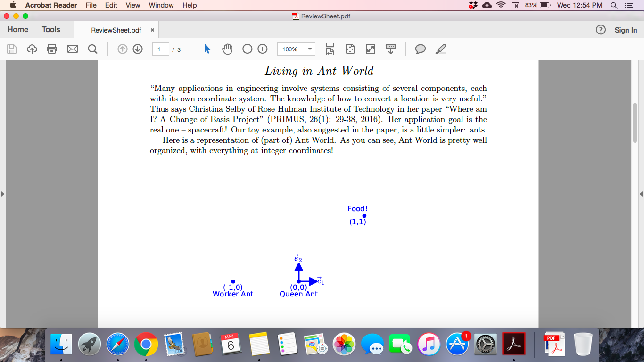Click the Sign In button
Image resolution: width=644 pixels, height=362 pixels.
pos(626,30)
